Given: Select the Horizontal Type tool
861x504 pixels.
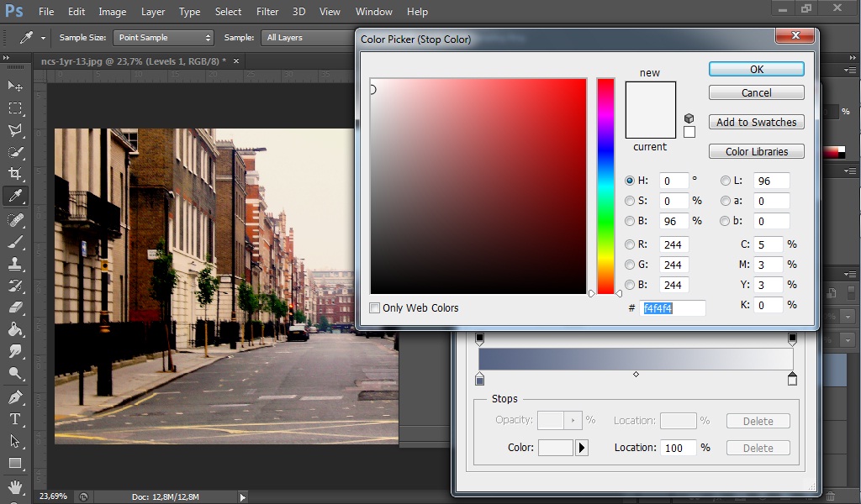Looking at the screenshot, I should [15, 418].
